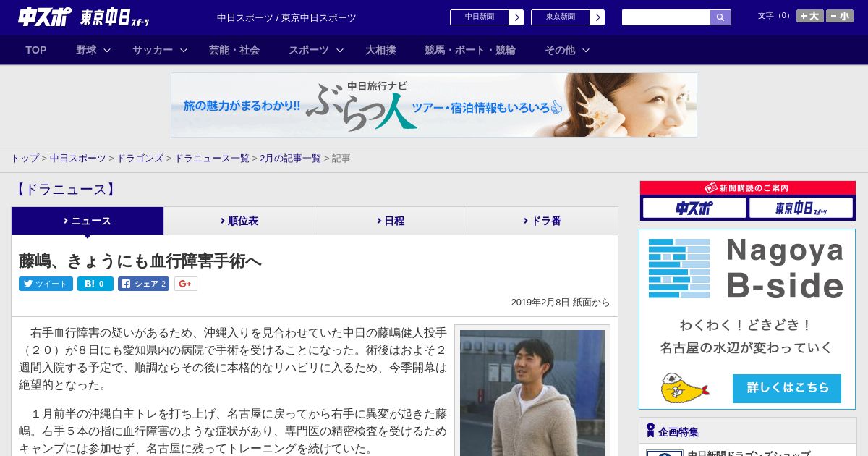Click the arrow beside 東京新聞

pyautogui.click(x=597, y=17)
